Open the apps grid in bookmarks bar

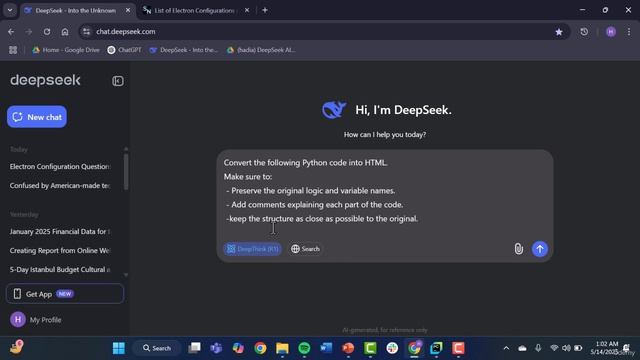pyautogui.click(x=13, y=50)
